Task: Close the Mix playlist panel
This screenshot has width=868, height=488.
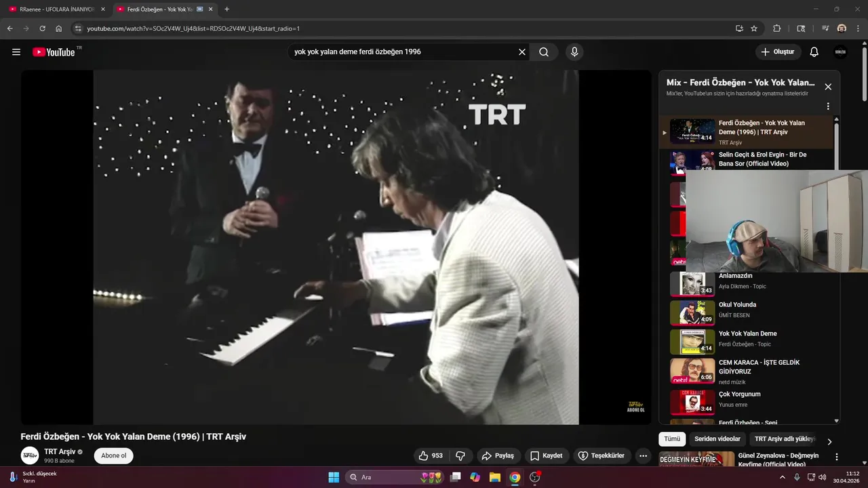Action: tap(827, 87)
